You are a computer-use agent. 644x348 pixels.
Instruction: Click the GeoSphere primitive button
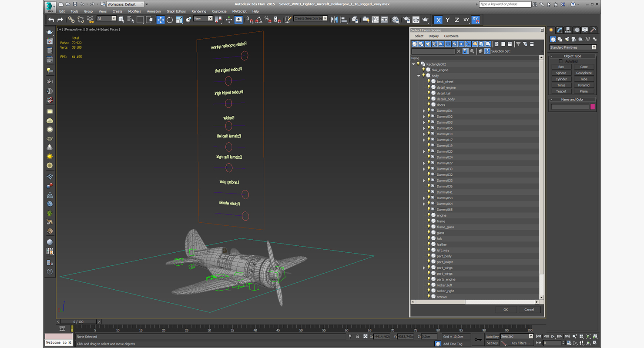pos(584,73)
